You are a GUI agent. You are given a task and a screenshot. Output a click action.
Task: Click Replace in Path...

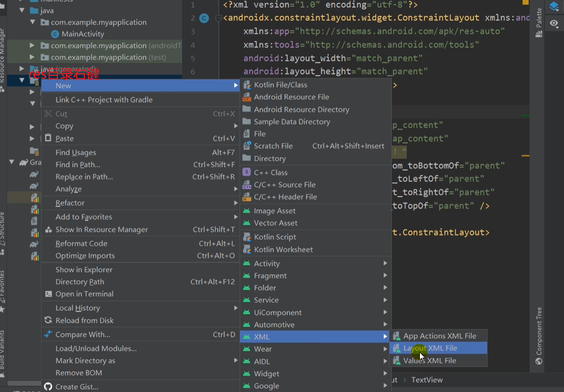pos(140,177)
